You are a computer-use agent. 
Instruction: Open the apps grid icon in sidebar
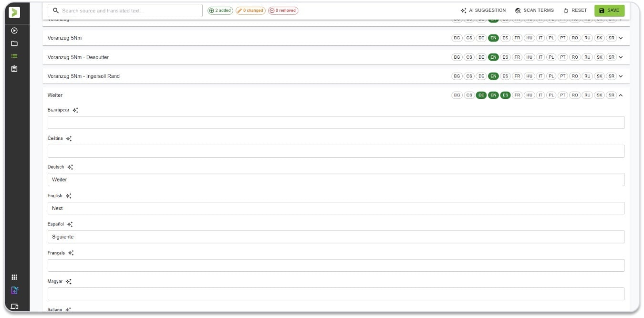14,277
